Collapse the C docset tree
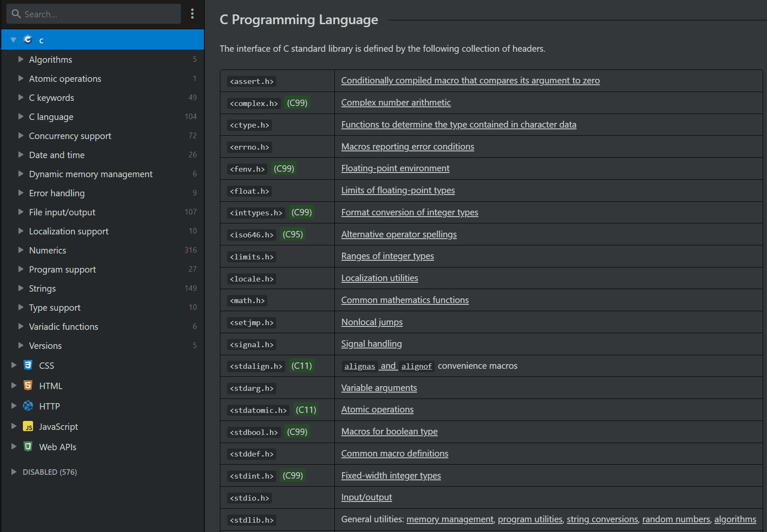Screen dimensions: 767x532 point(13,39)
